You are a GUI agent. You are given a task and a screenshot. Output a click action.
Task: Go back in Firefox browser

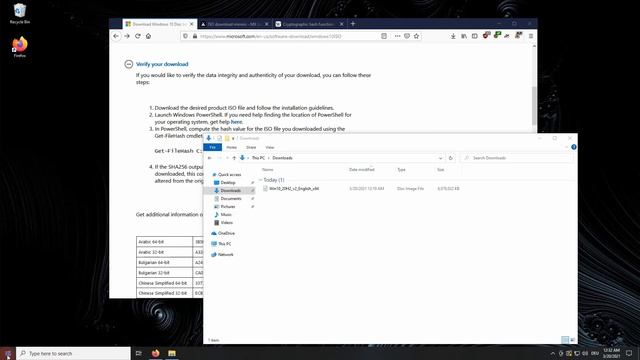point(116,36)
